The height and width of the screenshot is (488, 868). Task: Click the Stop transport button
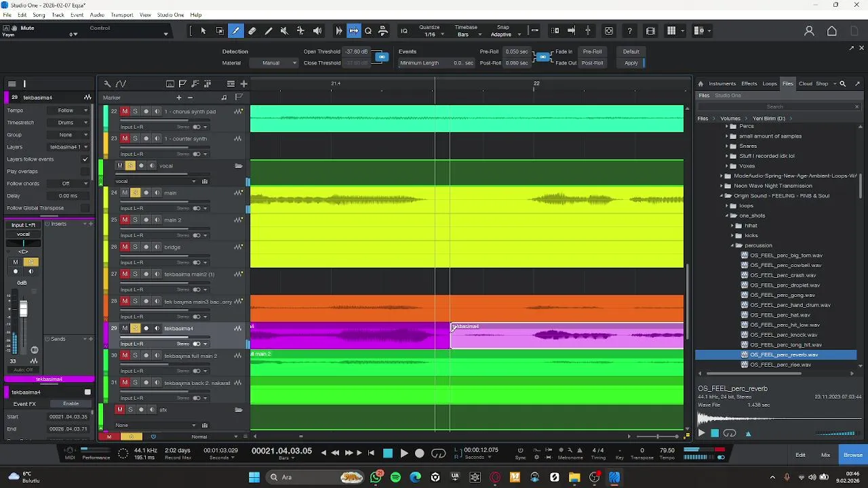point(388,453)
